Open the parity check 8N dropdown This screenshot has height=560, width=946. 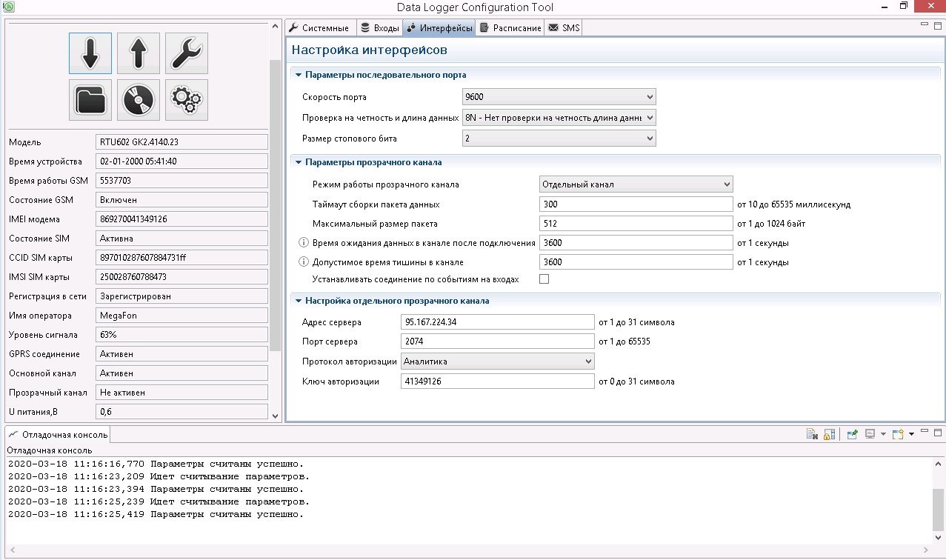559,117
